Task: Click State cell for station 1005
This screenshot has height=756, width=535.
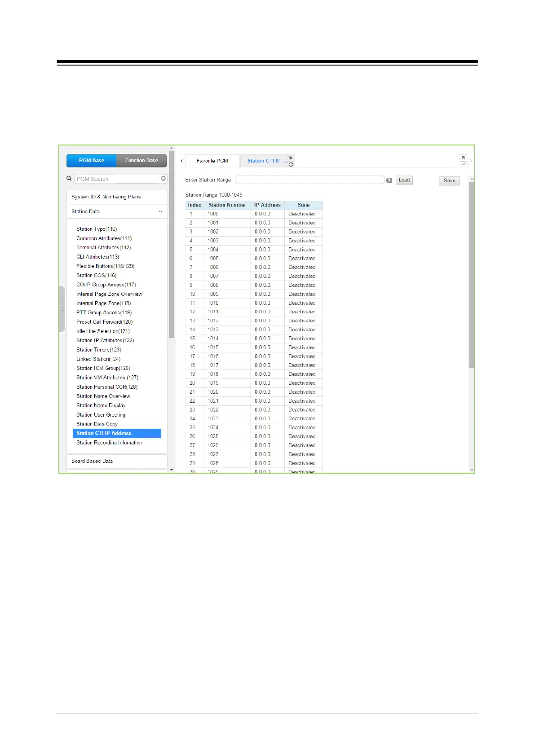Action: 304,258
